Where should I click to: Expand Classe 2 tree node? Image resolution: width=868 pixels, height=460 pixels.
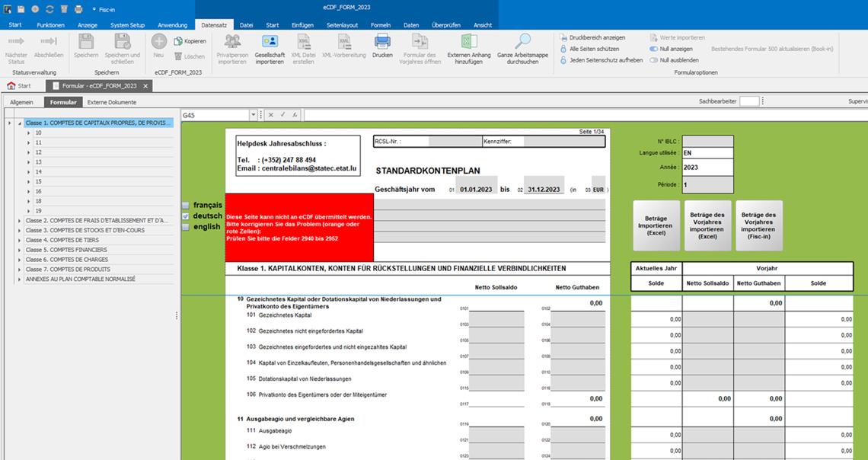pyautogui.click(x=19, y=220)
